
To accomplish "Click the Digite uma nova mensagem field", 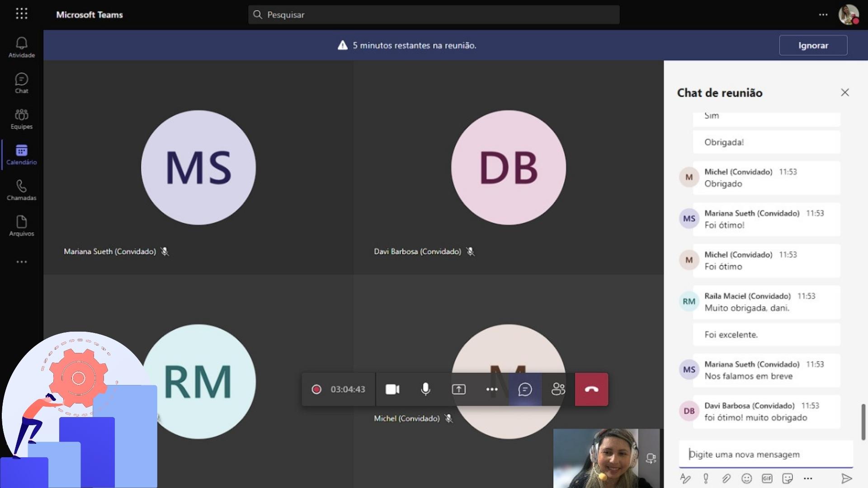I will pos(765,454).
